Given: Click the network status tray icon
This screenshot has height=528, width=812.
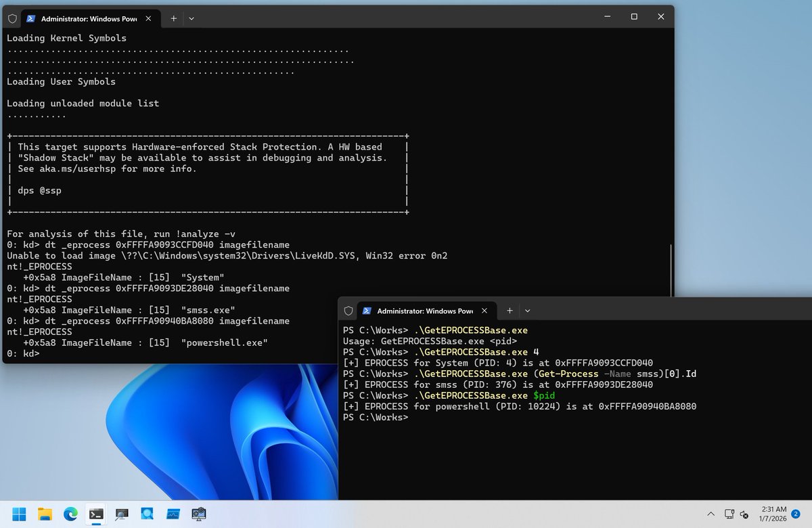Looking at the screenshot, I should (x=729, y=514).
